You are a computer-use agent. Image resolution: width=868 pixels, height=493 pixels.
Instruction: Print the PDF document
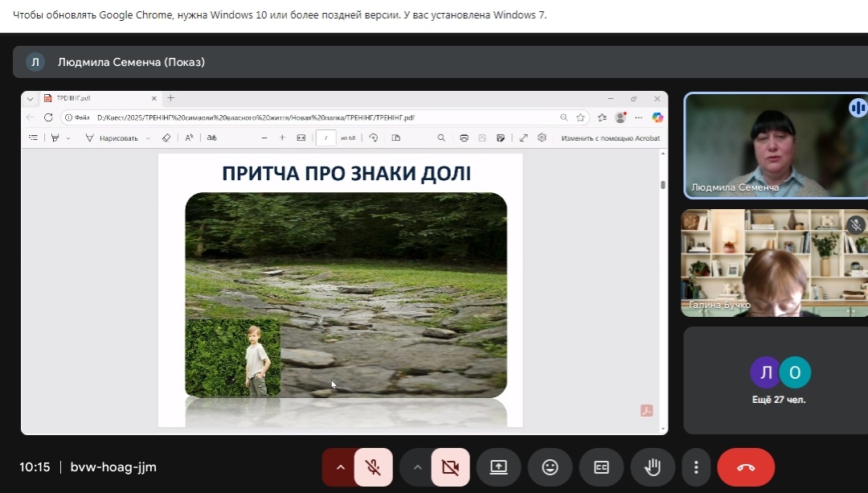coord(465,137)
